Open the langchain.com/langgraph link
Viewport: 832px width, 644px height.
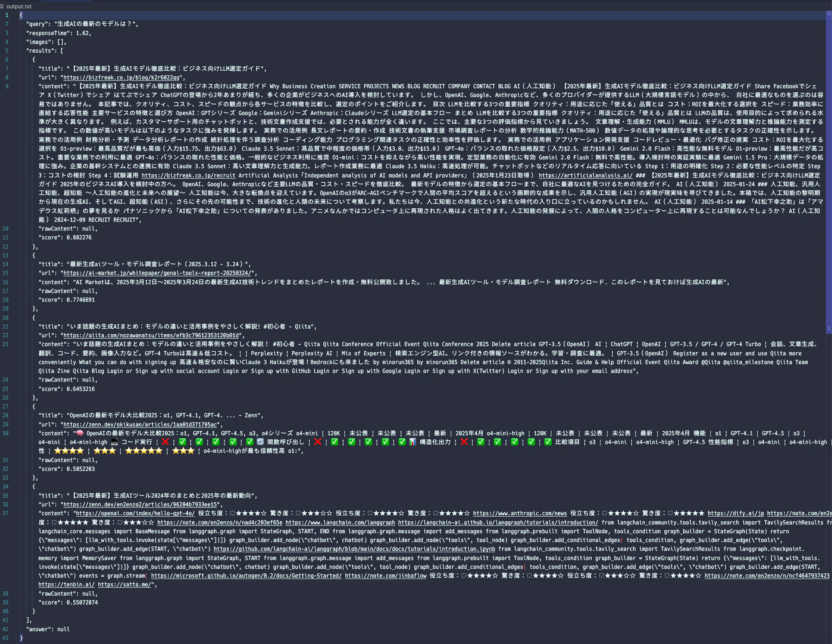(340, 523)
